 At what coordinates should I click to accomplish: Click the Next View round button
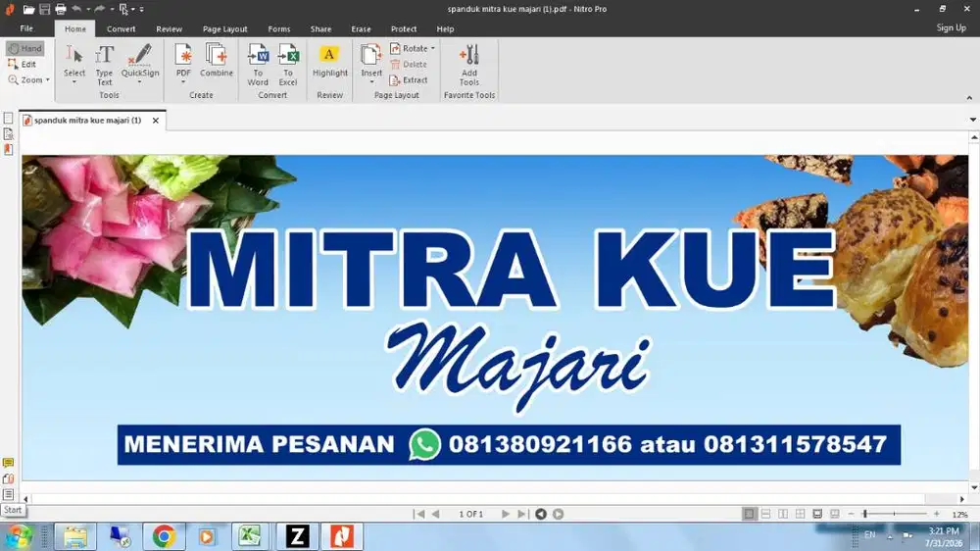click(x=559, y=514)
